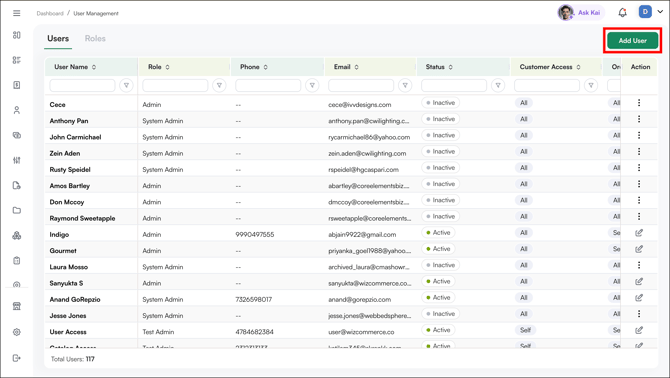Open Status filter funnel

(498, 85)
